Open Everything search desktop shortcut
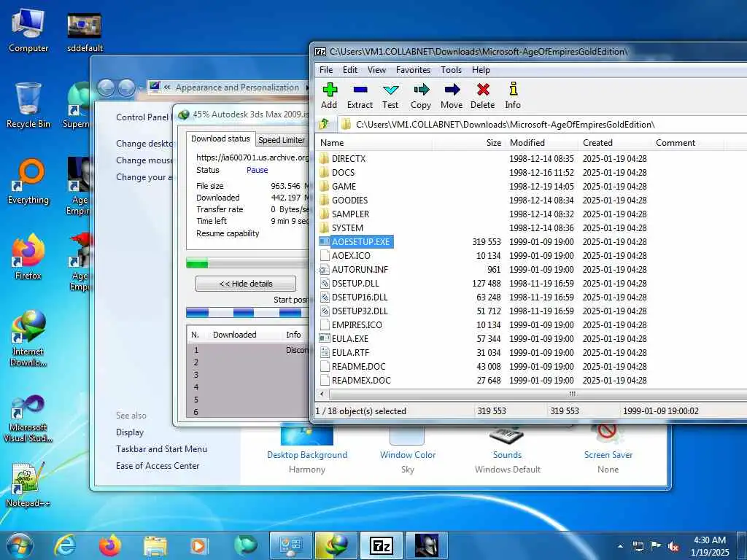The height and width of the screenshot is (560, 747). pyautogui.click(x=28, y=182)
